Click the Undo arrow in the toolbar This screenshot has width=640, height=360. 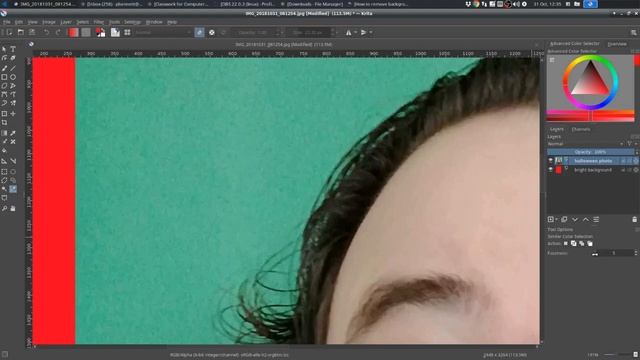tap(47, 32)
